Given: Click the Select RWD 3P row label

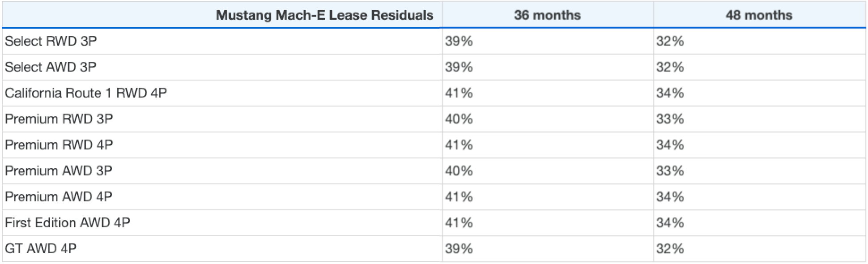Looking at the screenshot, I should [51, 41].
